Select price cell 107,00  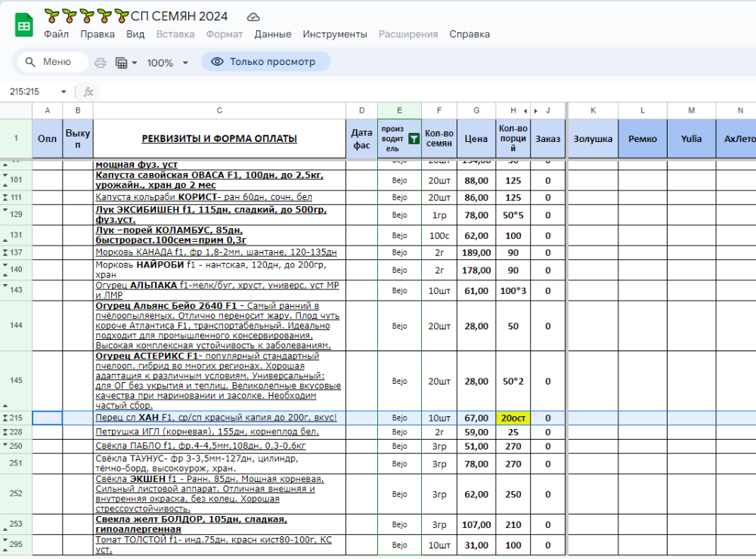tap(476, 525)
